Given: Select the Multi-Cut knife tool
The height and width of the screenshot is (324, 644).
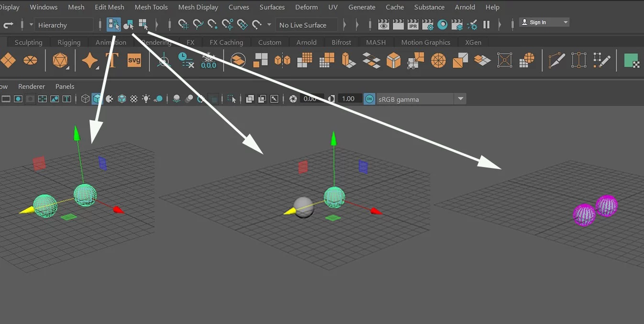Looking at the screenshot, I should [x=556, y=60].
